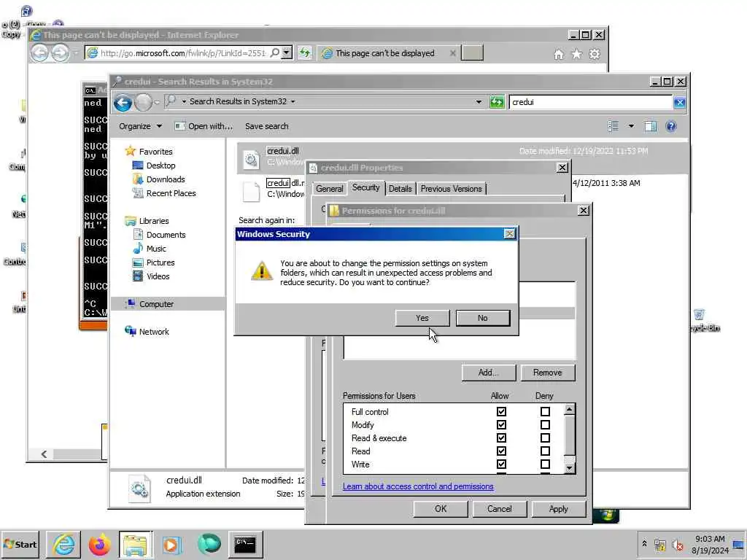Toggle Allow checkbox for Read
The image size is (747, 560).
pyautogui.click(x=501, y=451)
